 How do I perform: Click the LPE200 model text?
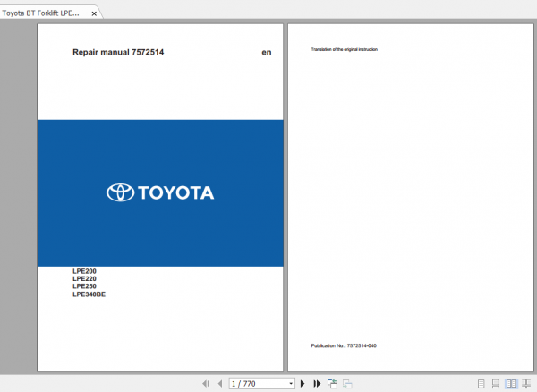[x=84, y=271]
